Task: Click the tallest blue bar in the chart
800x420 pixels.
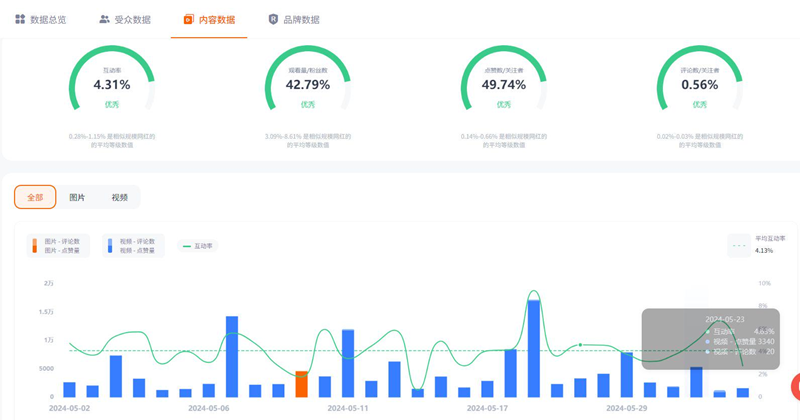Action: (534, 350)
